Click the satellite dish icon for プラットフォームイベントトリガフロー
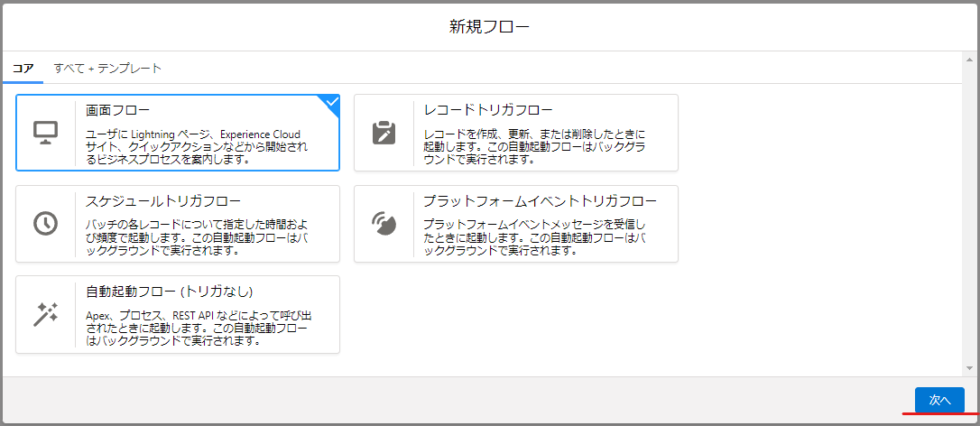The image size is (980, 426). click(384, 223)
